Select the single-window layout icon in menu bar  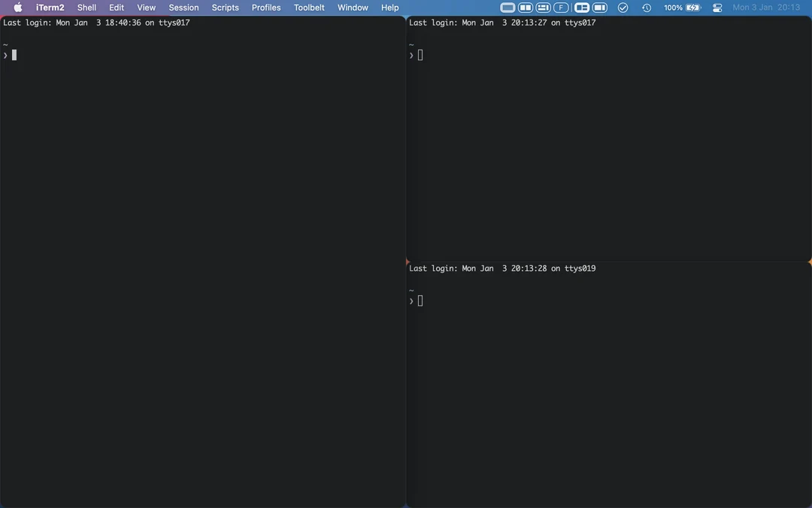tap(507, 7)
